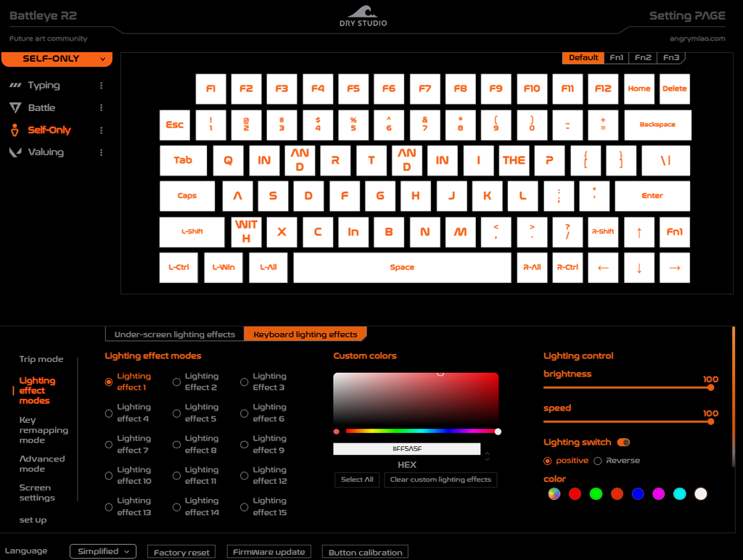The width and height of the screenshot is (743, 560).
Task: Click the hue rainbow slider bar
Action: coord(422,431)
